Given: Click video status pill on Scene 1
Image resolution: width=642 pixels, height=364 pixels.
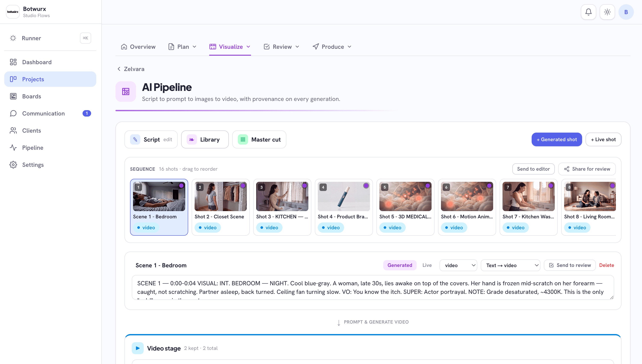Looking at the screenshot, I should [146, 228].
